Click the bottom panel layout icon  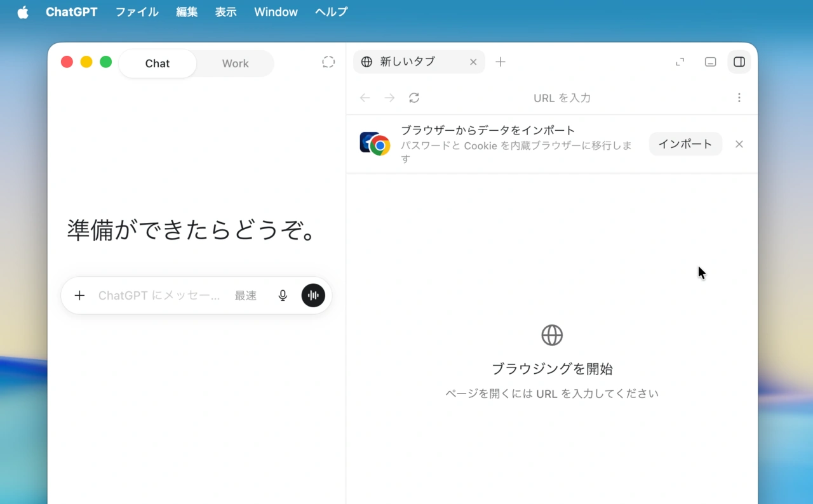(x=711, y=62)
